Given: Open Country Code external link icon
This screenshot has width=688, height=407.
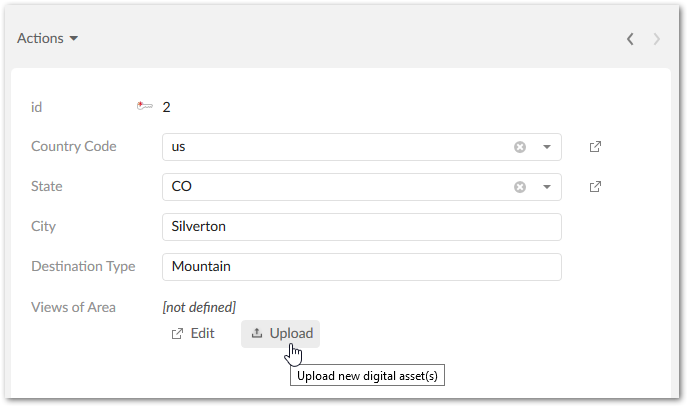Looking at the screenshot, I should click(595, 147).
